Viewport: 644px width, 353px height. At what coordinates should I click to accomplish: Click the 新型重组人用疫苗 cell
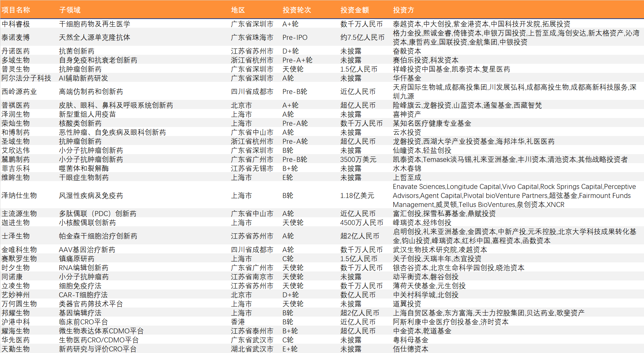(87, 114)
